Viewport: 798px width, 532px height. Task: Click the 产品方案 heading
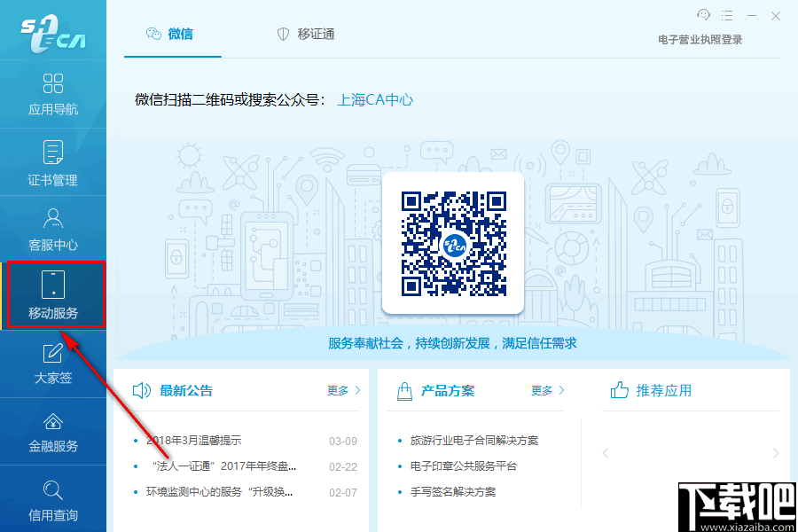pos(448,391)
